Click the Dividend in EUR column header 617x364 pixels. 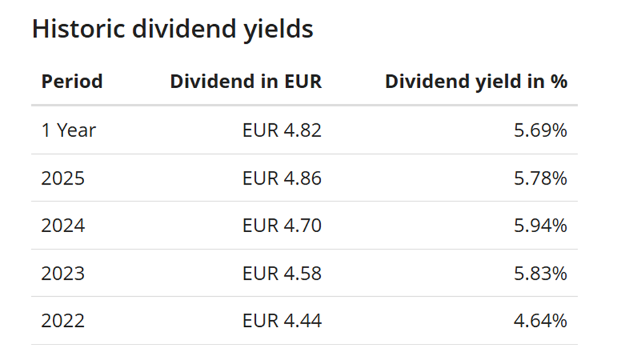[x=245, y=82]
